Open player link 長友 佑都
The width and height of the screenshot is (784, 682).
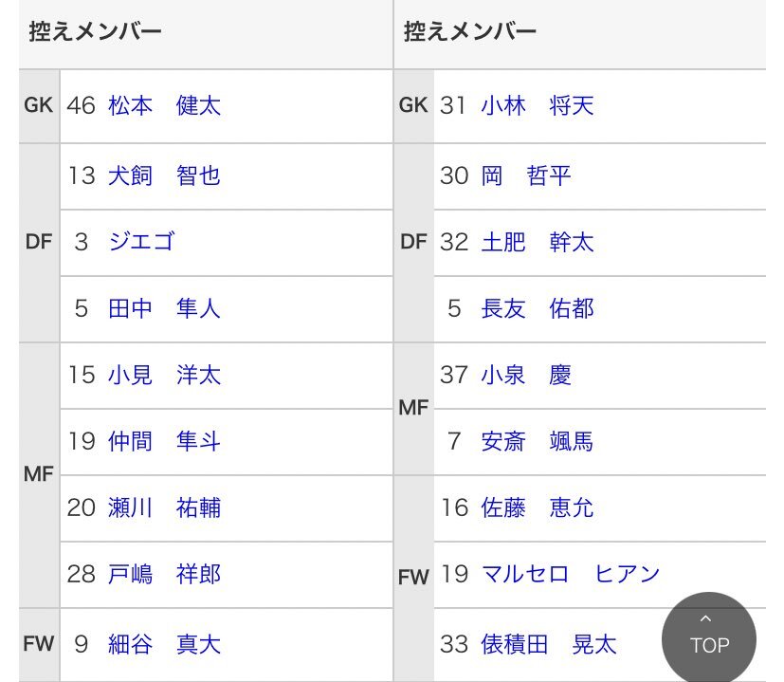coord(538,308)
